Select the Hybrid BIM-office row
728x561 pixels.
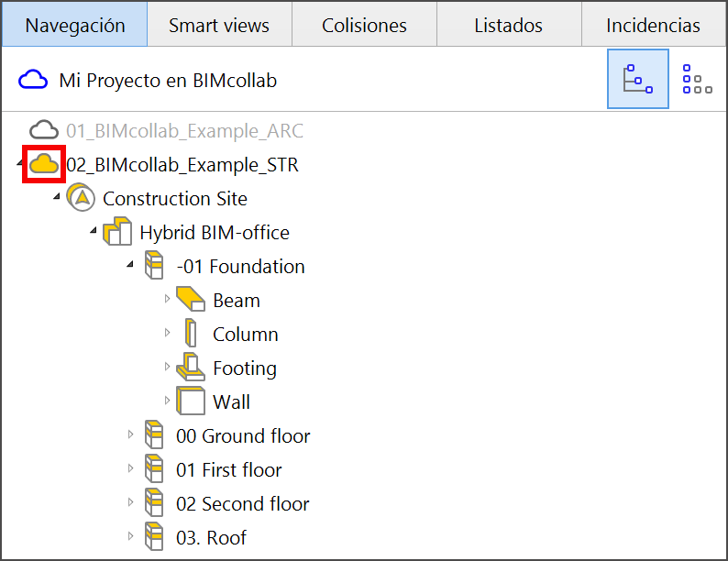tap(215, 233)
